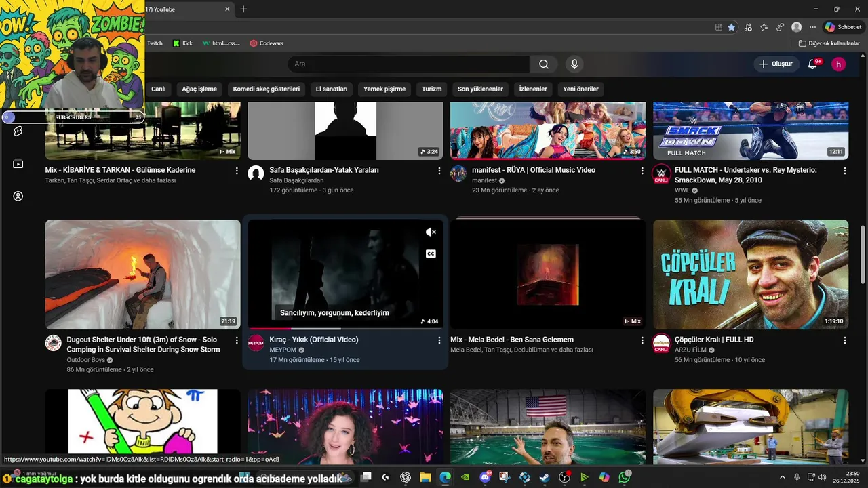The height and width of the screenshot is (488, 868).
Task: Open Edge favorites list icon
Action: tap(764, 27)
